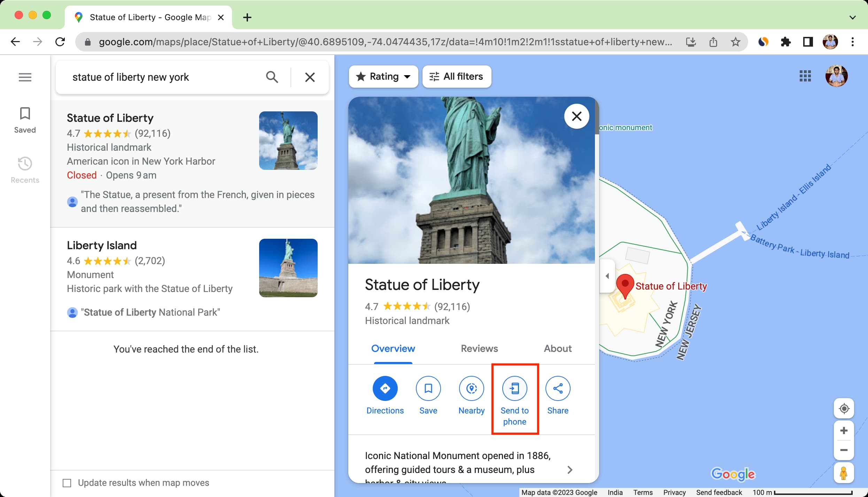Click the large Statue of Liberty photo

click(472, 180)
